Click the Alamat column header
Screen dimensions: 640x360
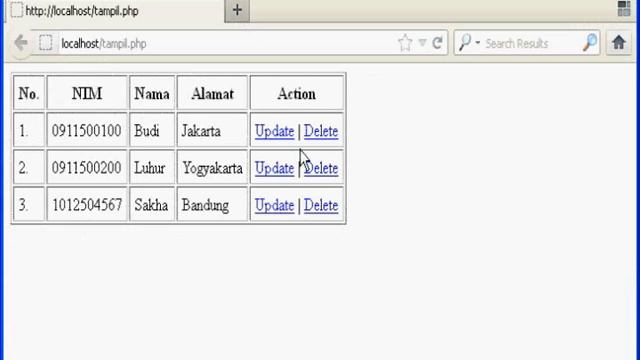(212, 93)
